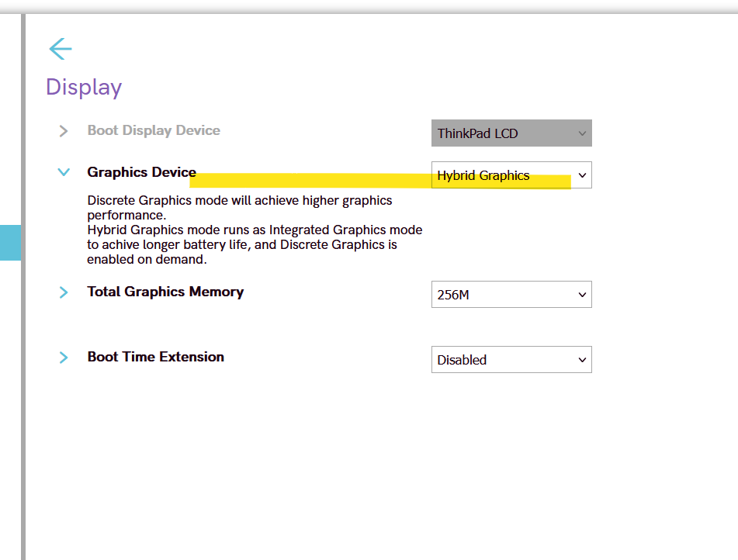738x560 pixels.
Task: Open the ThinkPad LCD dropdown
Action: pos(511,133)
